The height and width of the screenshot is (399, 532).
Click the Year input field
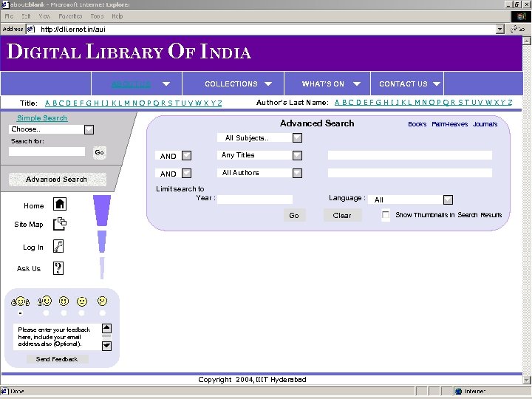255,199
